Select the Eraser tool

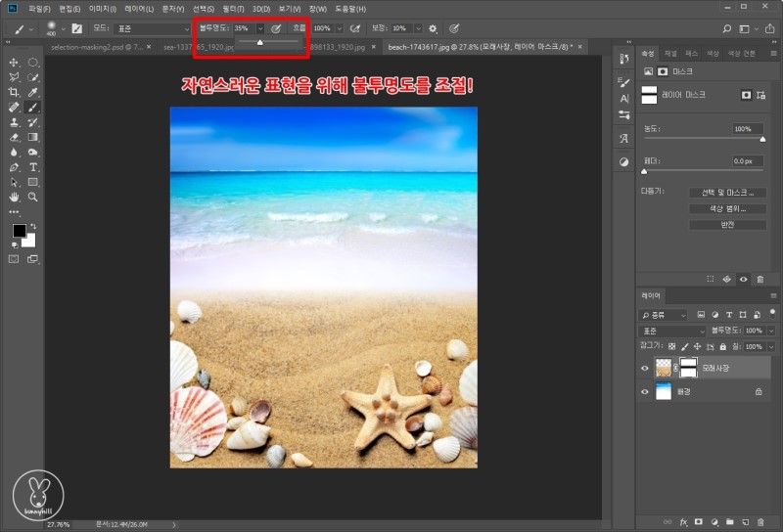point(14,137)
